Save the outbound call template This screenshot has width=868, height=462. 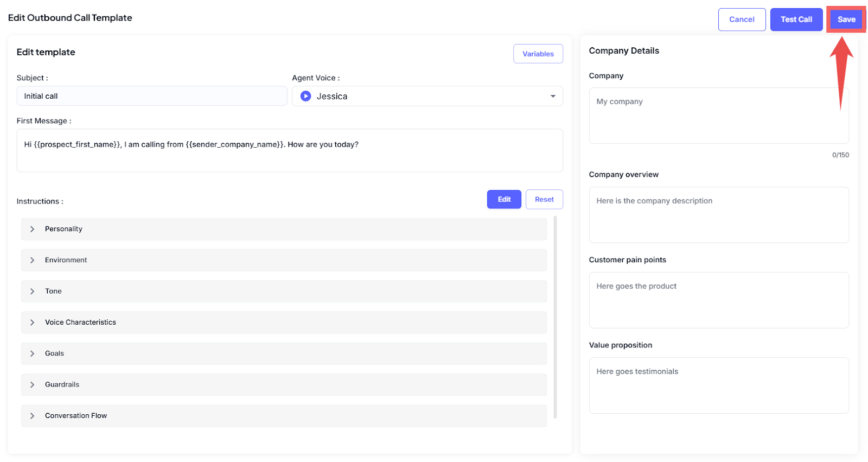(846, 20)
